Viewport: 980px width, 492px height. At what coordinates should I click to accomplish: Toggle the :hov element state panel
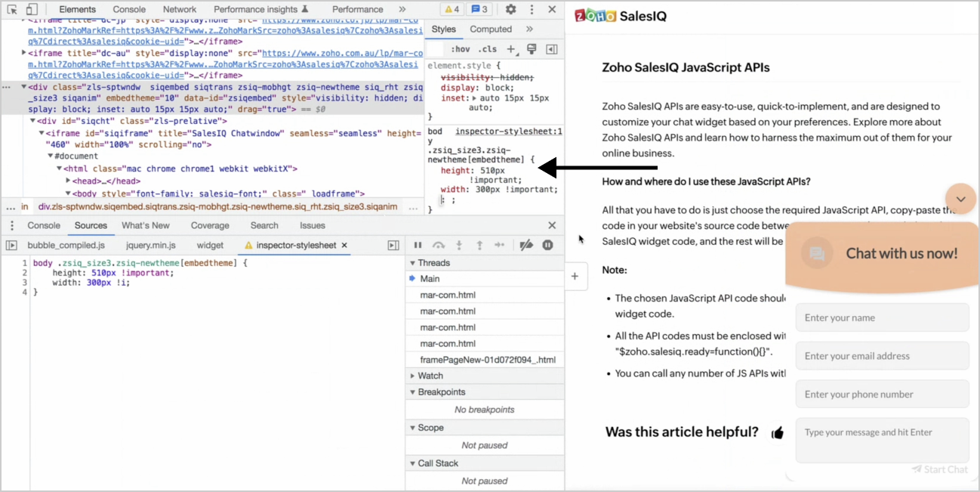[461, 49]
